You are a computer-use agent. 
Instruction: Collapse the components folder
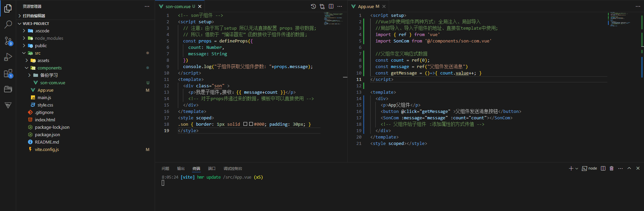point(85,68)
